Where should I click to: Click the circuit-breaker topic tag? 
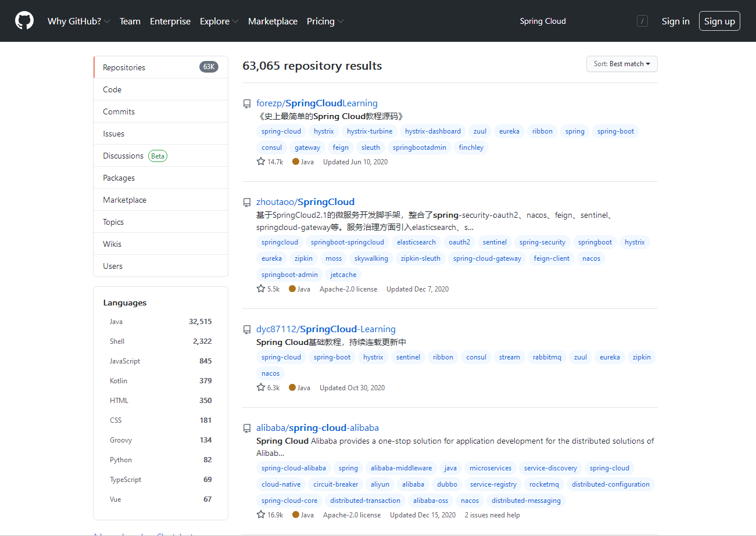pyautogui.click(x=336, y=484)
